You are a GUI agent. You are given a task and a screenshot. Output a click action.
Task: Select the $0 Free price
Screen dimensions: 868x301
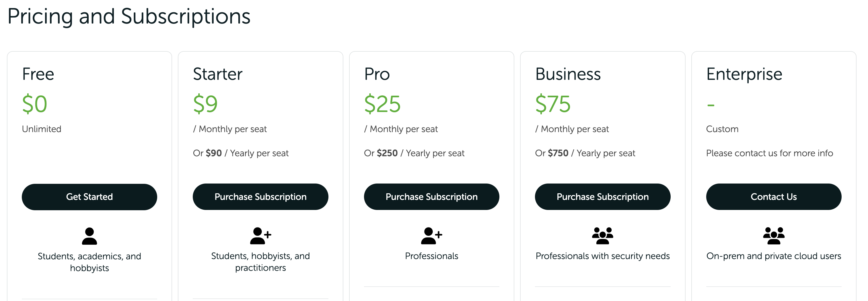click(34, 104)
